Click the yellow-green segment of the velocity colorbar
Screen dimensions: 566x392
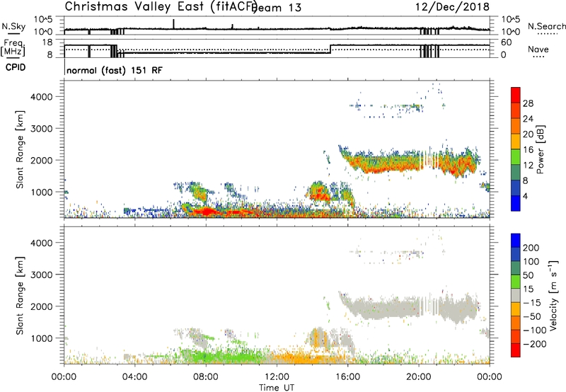click(x=516, y=282)
